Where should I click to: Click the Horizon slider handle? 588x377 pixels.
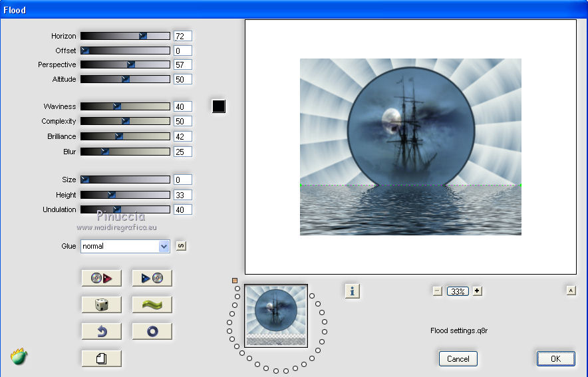click(143, 36)
